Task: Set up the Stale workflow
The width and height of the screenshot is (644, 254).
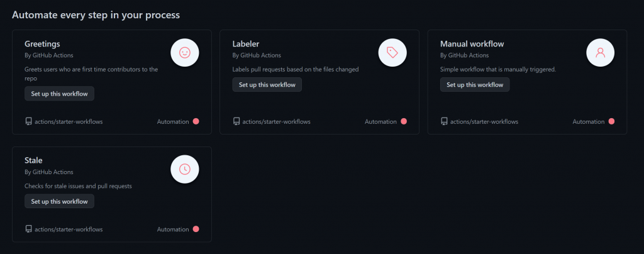Action: [x=60, y=201]
